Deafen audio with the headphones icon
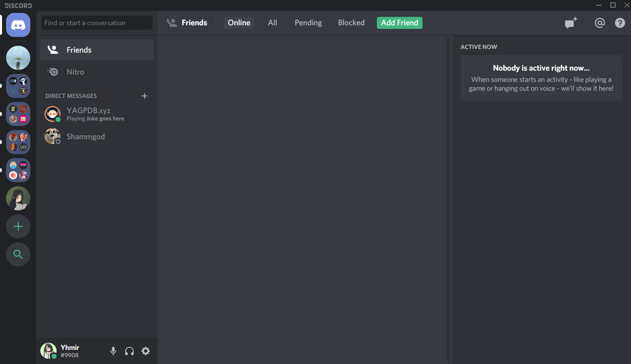Screen dimensions: 631x364 tap(129, 351)
